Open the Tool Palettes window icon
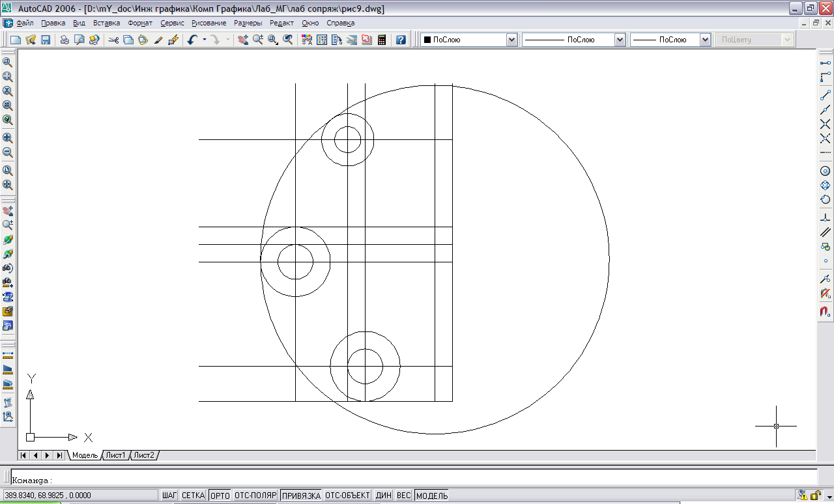Viewport: 834px width, 504px height. pyautogui.click(x=337, y=40)
